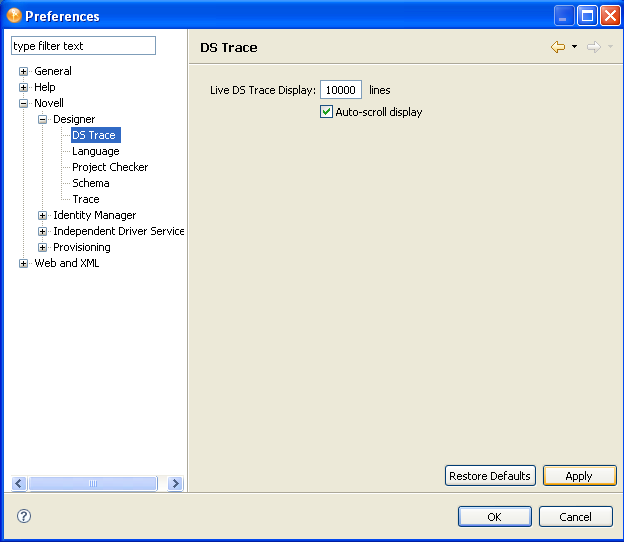Minimize the Preferences window
Screen dimensions: 624x542
point(564,16)
